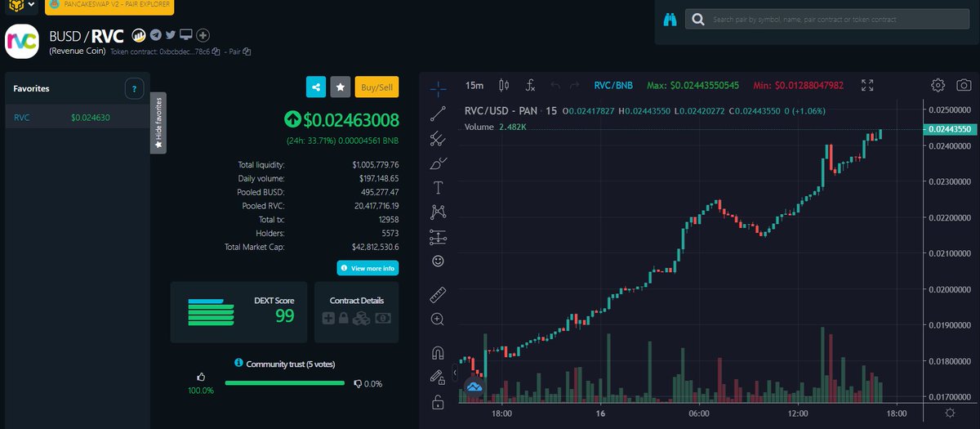This screenshot has width=980, height=429.
Task: Open the BSC chain selector dropdown
Action: [20, 5]
